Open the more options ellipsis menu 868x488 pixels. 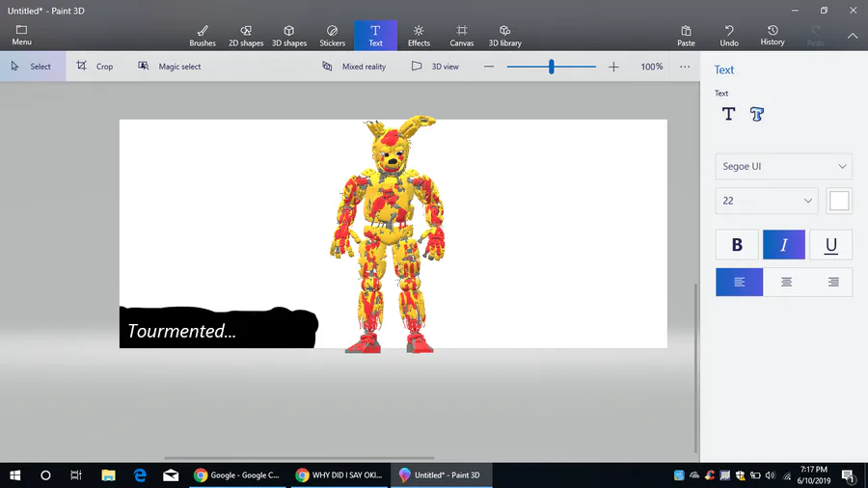click(685, 67)
